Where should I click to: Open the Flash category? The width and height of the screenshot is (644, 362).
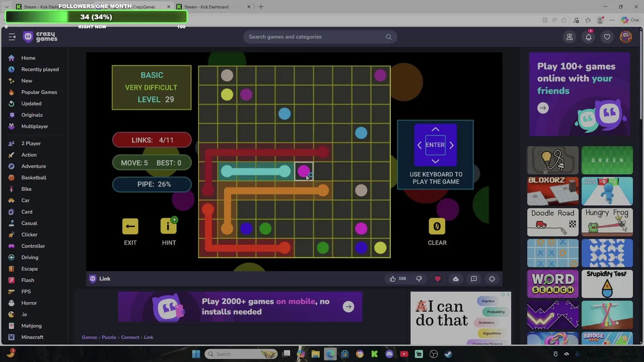tap(28, 280)
